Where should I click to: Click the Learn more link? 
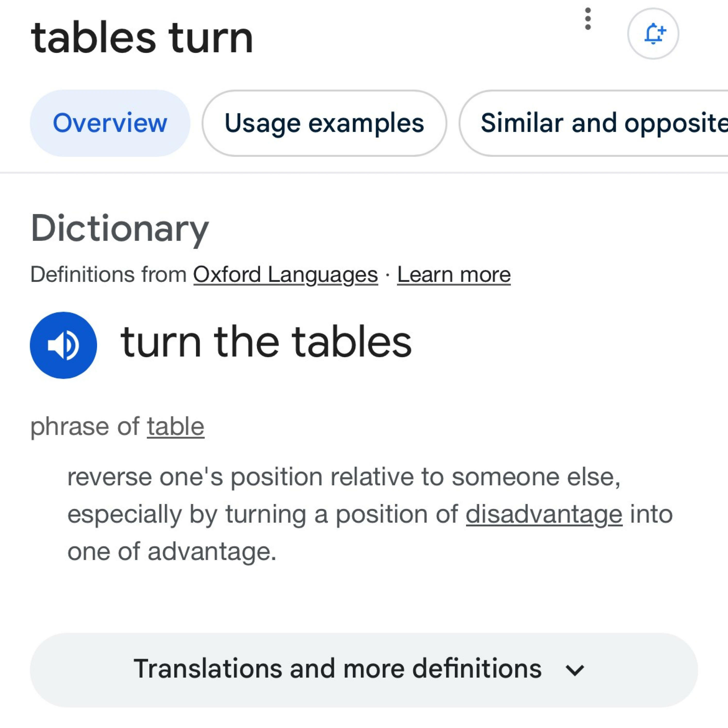tap(454, 274)
